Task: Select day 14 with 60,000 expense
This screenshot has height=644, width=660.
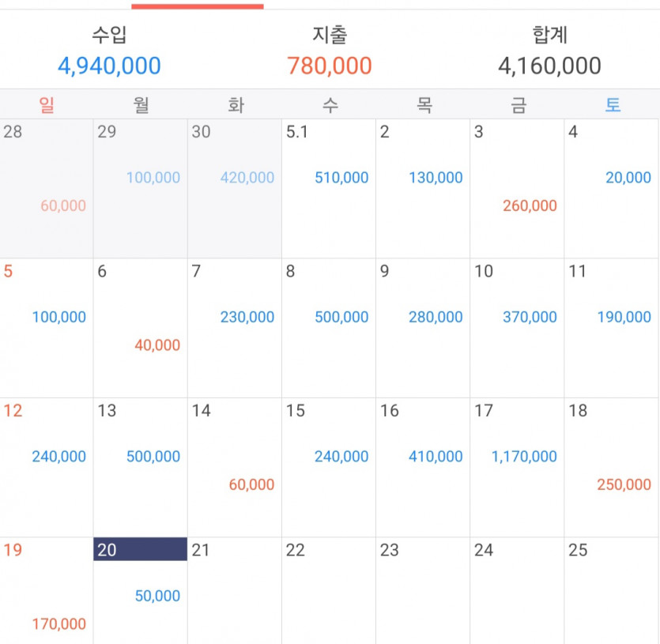Action: (x=235, y=467)
